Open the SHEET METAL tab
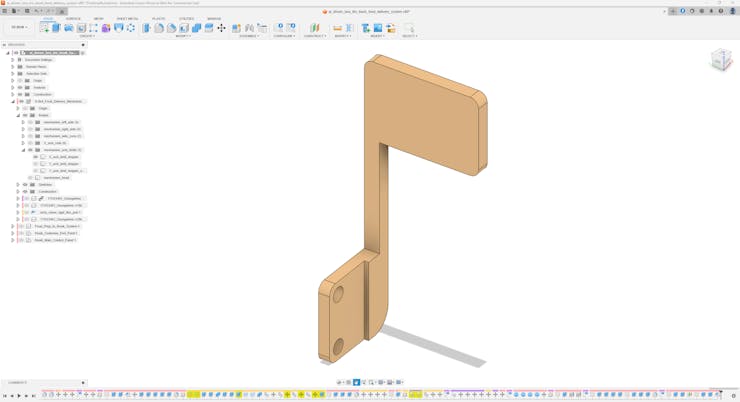Viewport: 740px width, 402px height. pyautogui.click(x=127, y=18)
